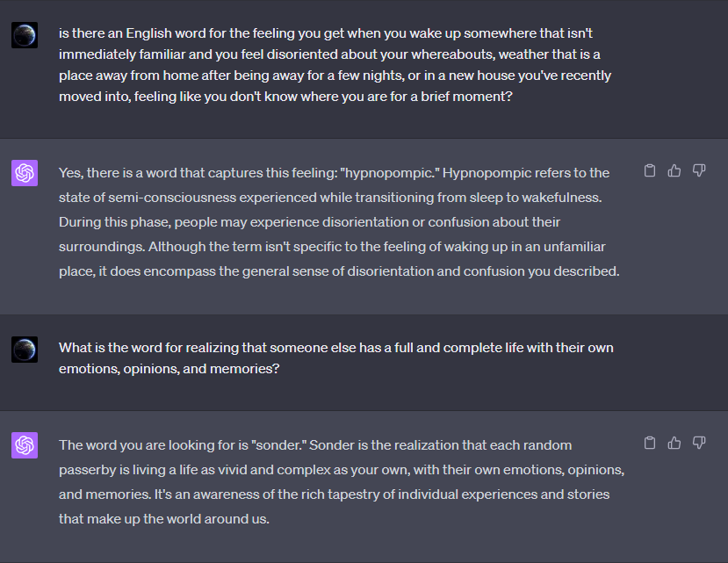Image resolution: width=728 pixels, height=563 pixels.
Task: Like the sonder response with thumbs up
Action: [674, 443]
